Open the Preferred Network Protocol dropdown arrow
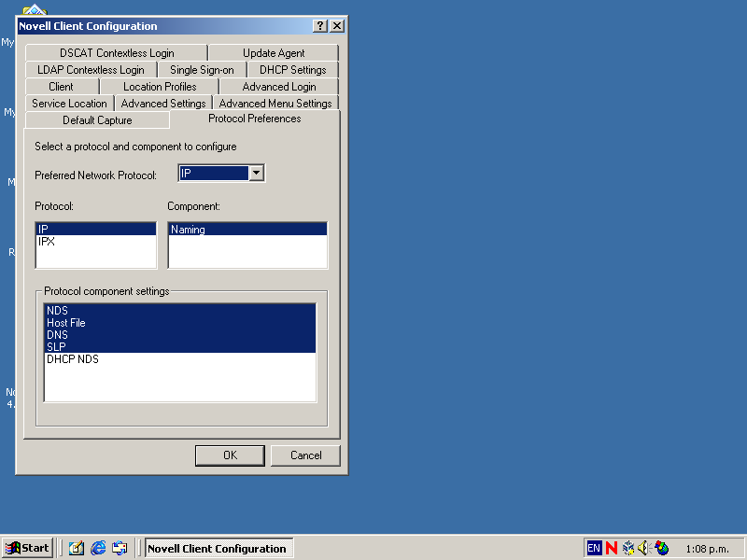The image size is (747, 560). pyautogui.click(x=256, y=173)
